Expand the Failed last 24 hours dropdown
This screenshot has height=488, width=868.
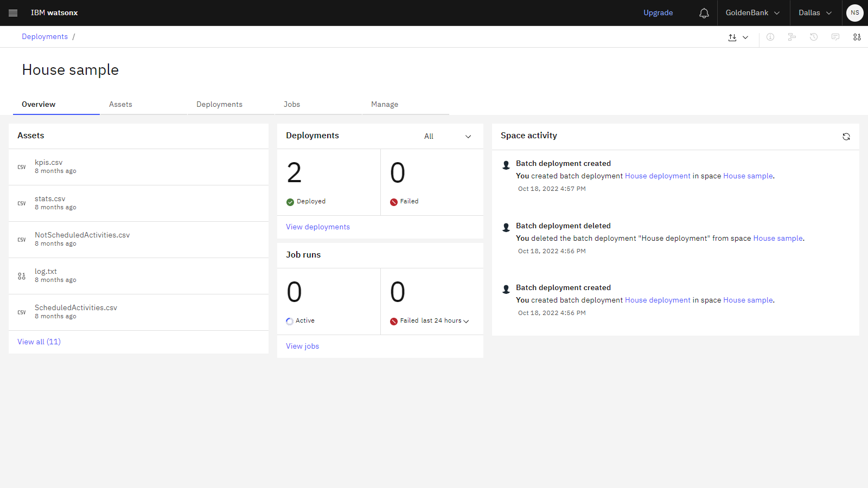click(x=466, y=321)
